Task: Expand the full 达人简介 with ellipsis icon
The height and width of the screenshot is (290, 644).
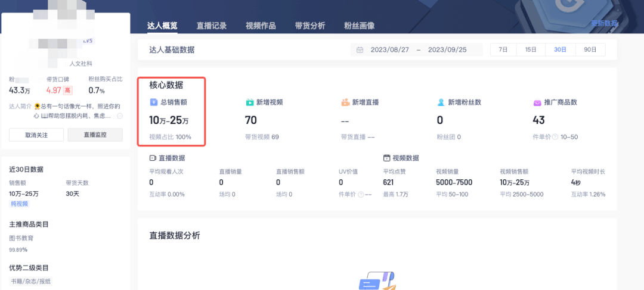Action: tap(120, 116)
